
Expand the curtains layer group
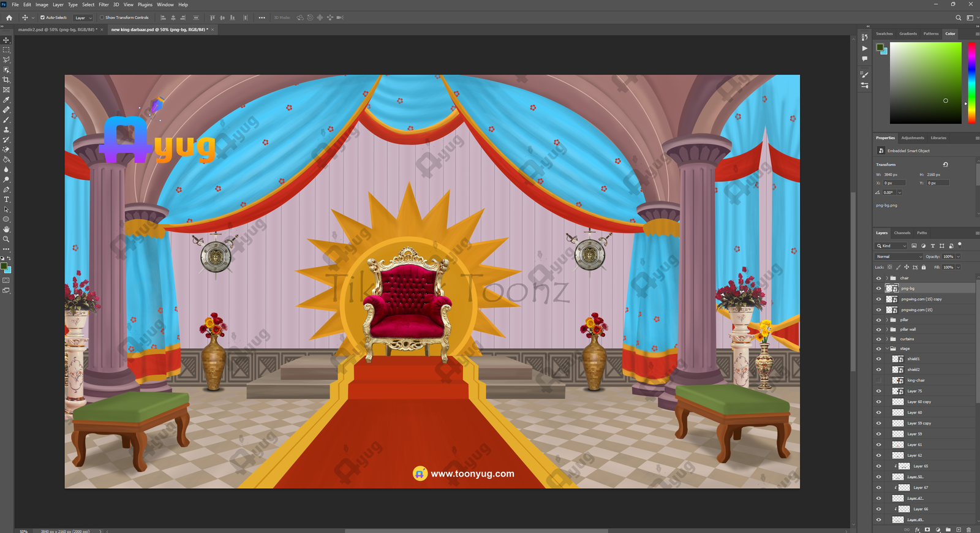click(886, 339)
